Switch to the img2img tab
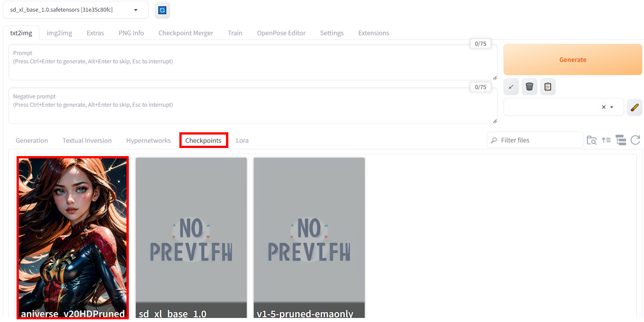 (x=59, y=33)
